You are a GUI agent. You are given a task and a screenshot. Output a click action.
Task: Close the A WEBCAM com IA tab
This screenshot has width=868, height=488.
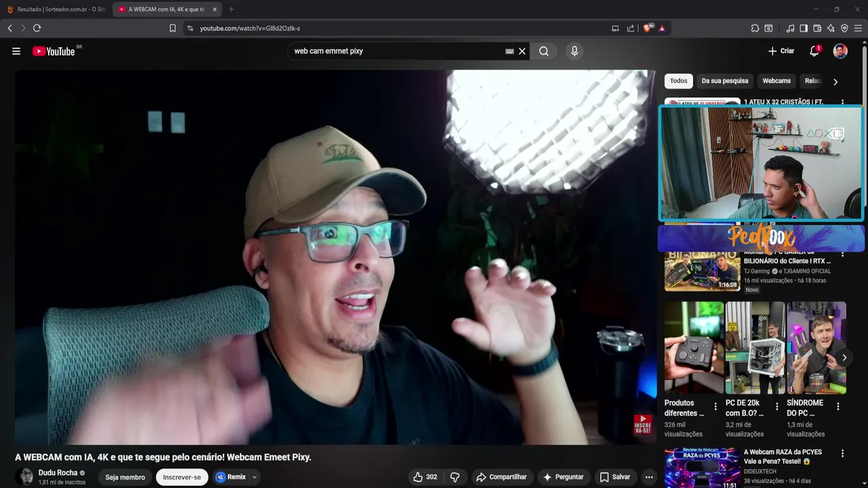click(x=214, y=9)
